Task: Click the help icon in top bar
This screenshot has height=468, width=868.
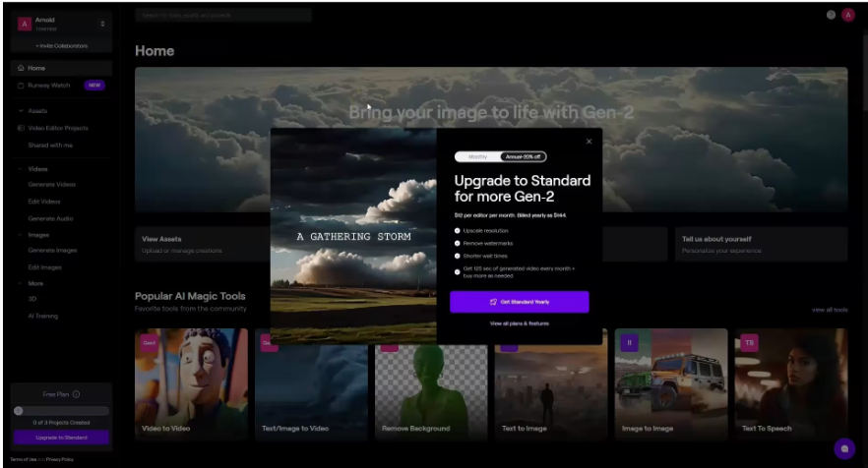Action: point(831,16)
